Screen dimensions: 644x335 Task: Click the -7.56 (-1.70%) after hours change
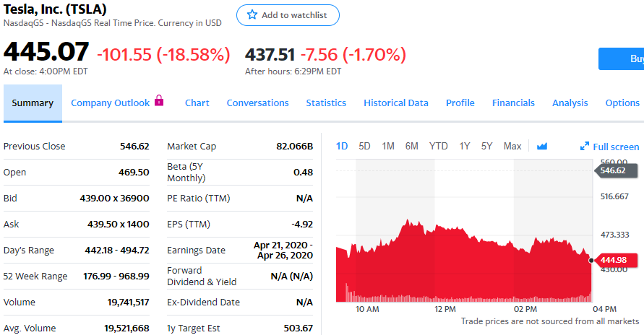click(x=353, y=55)
